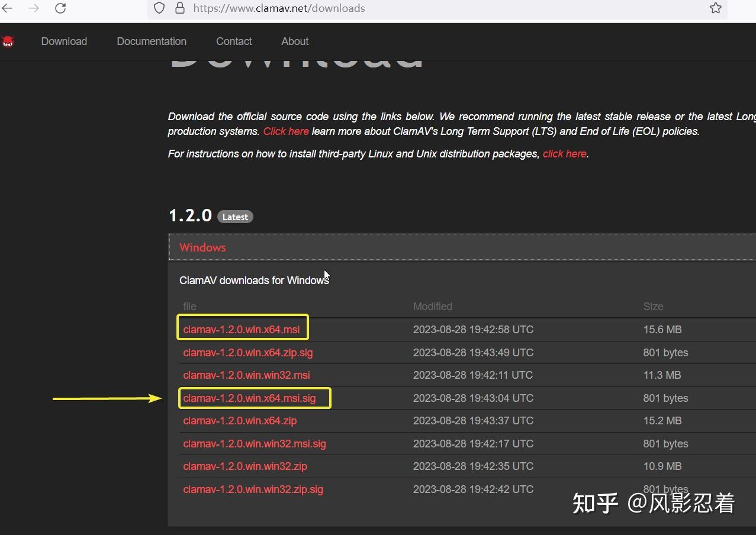Select timestamp 2023-08-28 19:42:17 UTC

click(474, 444)
